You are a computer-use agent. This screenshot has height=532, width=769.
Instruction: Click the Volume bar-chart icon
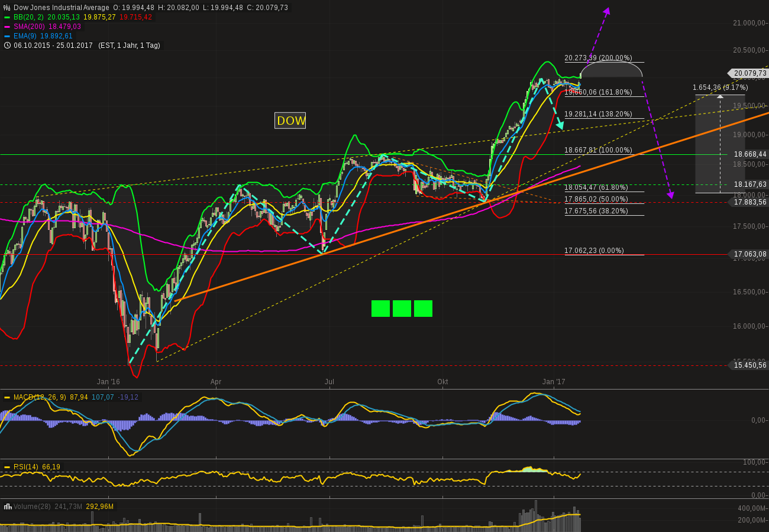point(7,507)
